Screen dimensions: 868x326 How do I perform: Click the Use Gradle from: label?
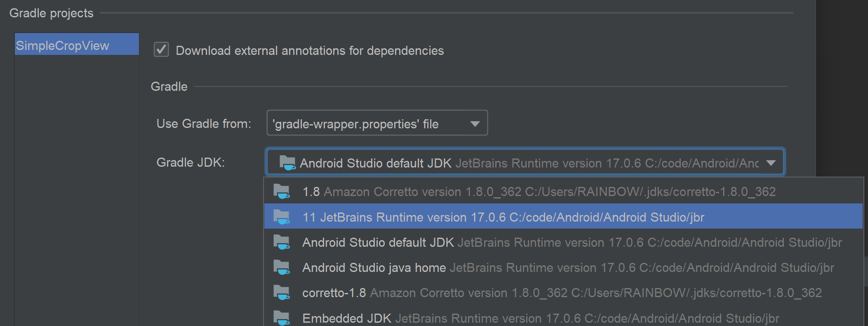[x=204, y=124]
